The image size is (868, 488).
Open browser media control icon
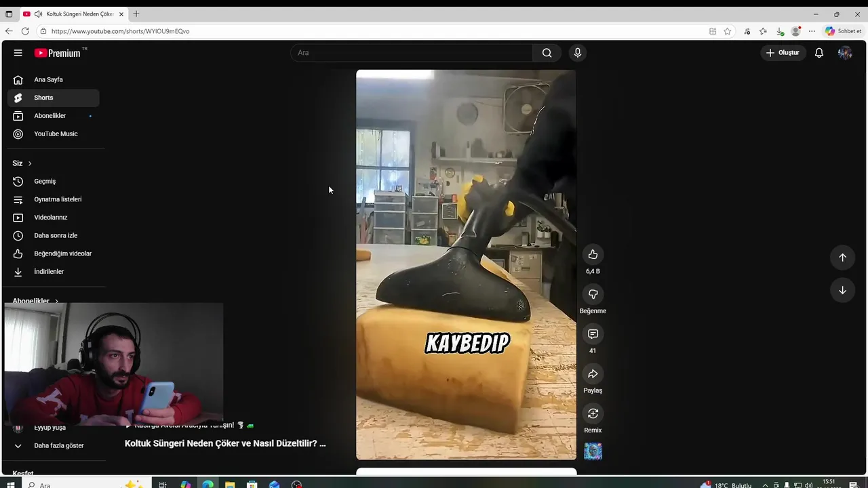point(747,31)
